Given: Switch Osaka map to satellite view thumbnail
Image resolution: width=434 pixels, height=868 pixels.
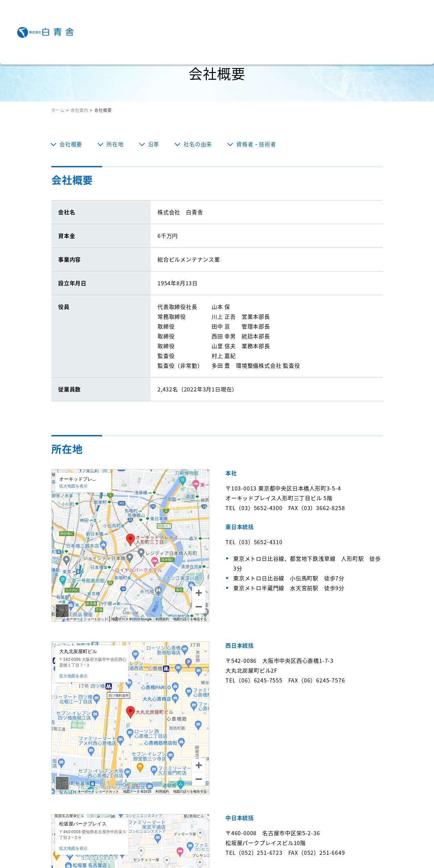Looking at the screenshot, I should pos(62,783).
